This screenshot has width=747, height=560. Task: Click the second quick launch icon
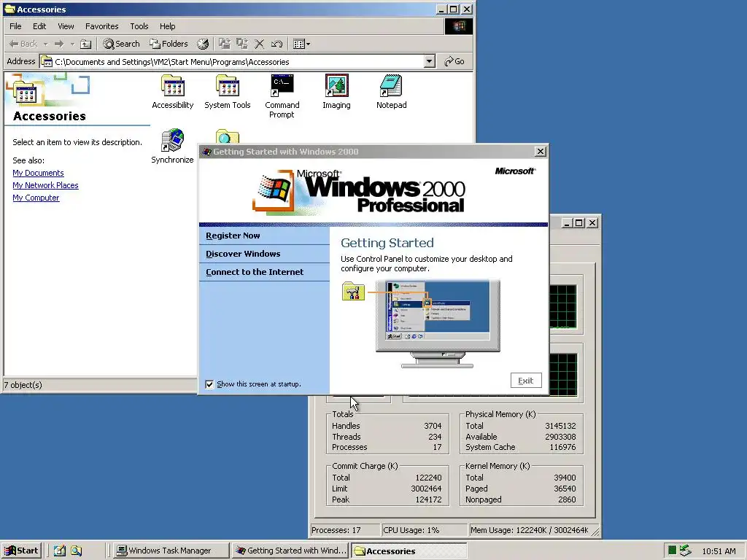[x=76, y=551]
